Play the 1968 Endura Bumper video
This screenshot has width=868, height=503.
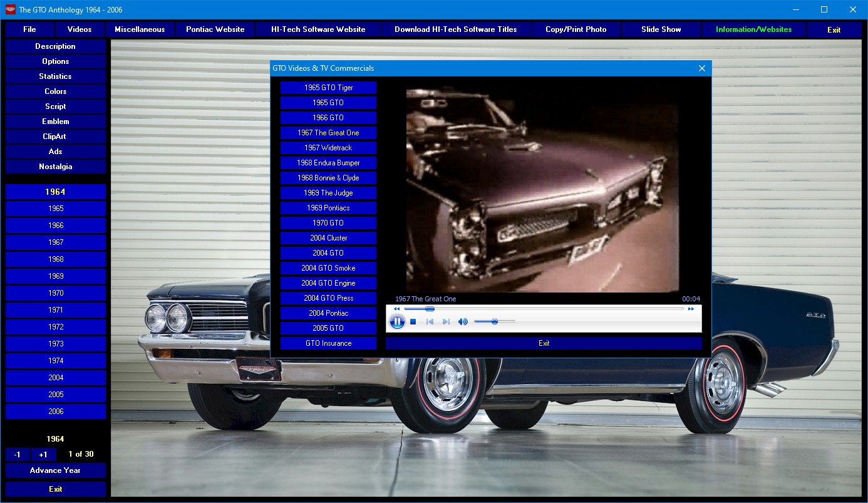(329, 163)
